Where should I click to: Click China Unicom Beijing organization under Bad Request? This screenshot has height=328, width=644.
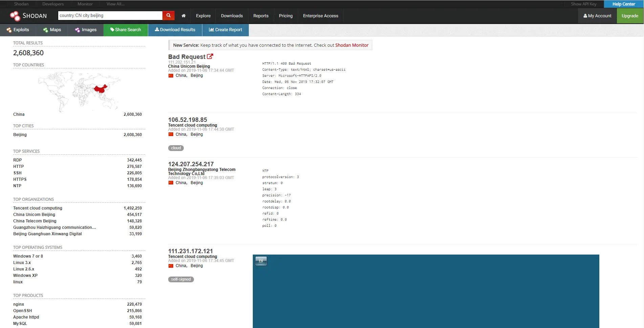click(x=189, y=66)
